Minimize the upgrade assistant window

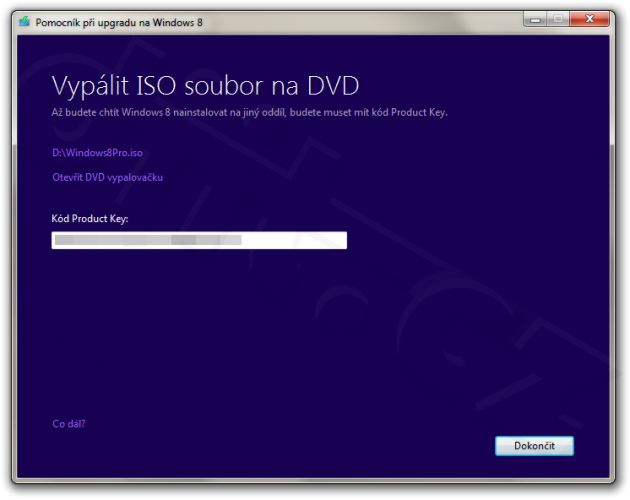(x=535, y=19)
